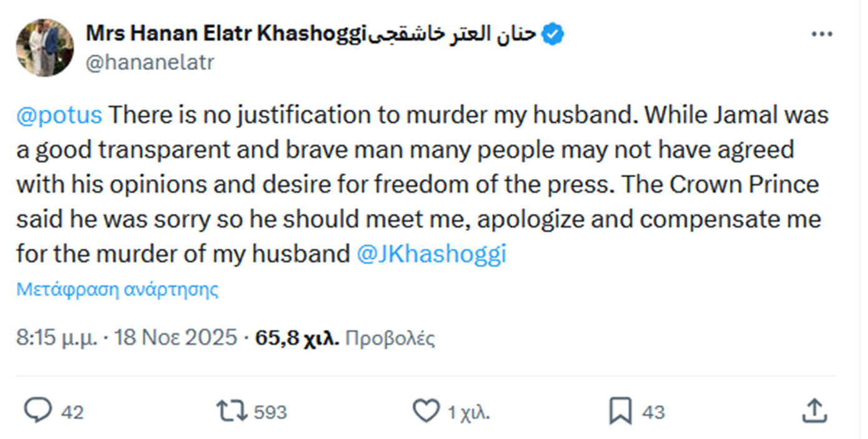
Task: Click the 8:15 μ.μ. 18 Νοε 2025 timestamp
Action: (127, 338)
